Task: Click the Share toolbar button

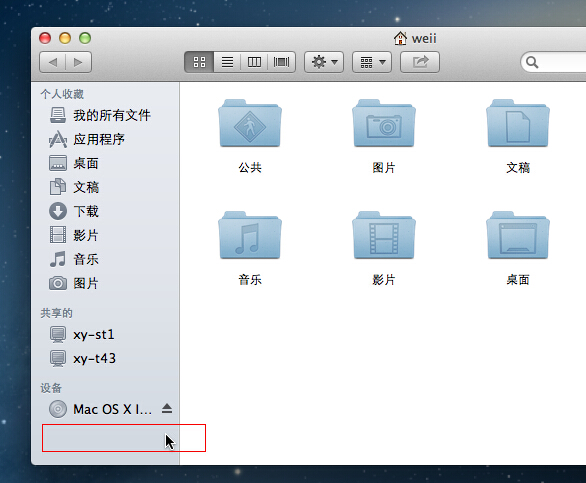Action: click(420, 62)
